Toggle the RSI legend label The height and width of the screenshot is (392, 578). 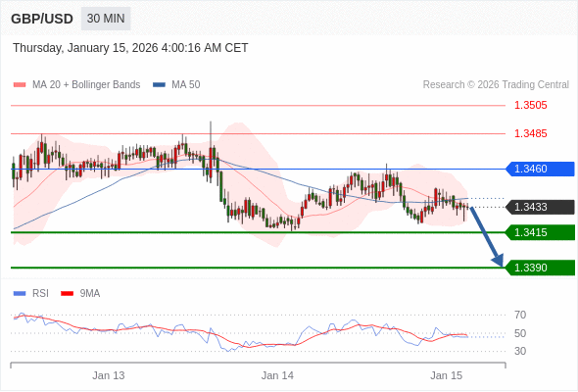click(40, 294)
